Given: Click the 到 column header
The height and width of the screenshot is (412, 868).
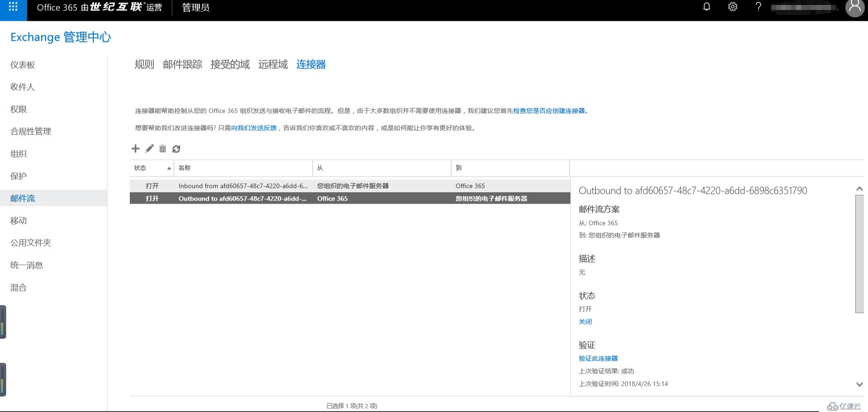Looking at the screenshot, I should click(x=510, y=168).
